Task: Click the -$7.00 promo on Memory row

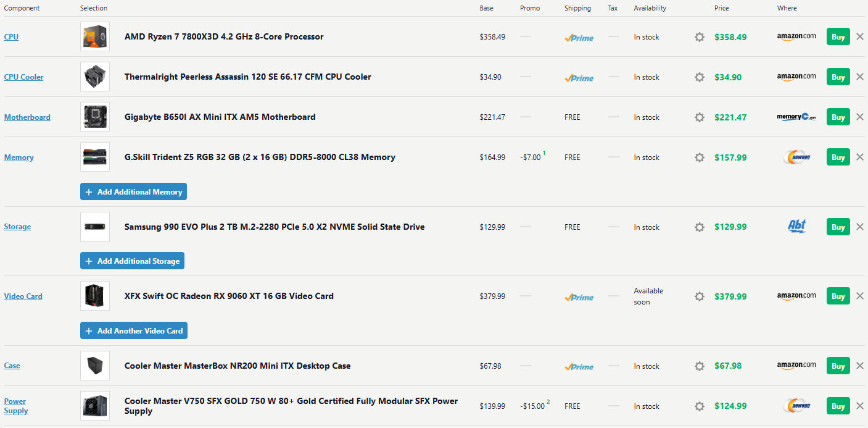Action: pos(531,157)
